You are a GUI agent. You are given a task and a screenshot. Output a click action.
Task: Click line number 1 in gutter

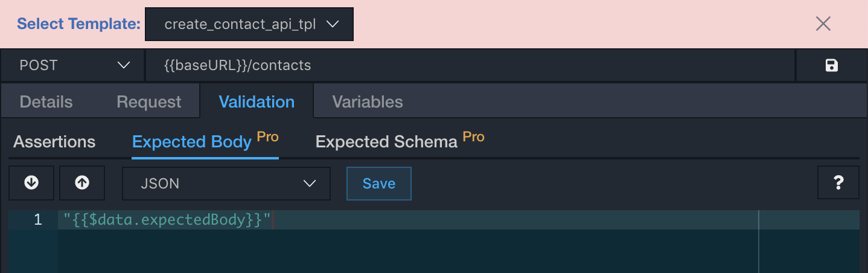37,220
